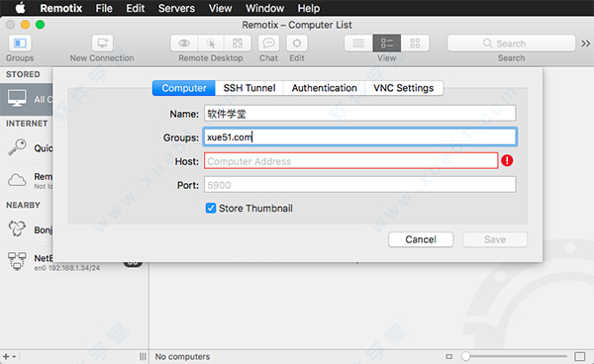Image resolution: width=594 pixels, height=364 pixels.
Task: Click the Port field showing 5900
Action: click(x=360, y=185)
